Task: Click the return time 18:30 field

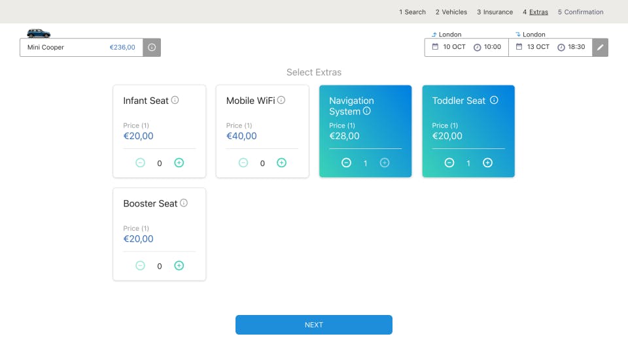Action: (x=571, y=48)
